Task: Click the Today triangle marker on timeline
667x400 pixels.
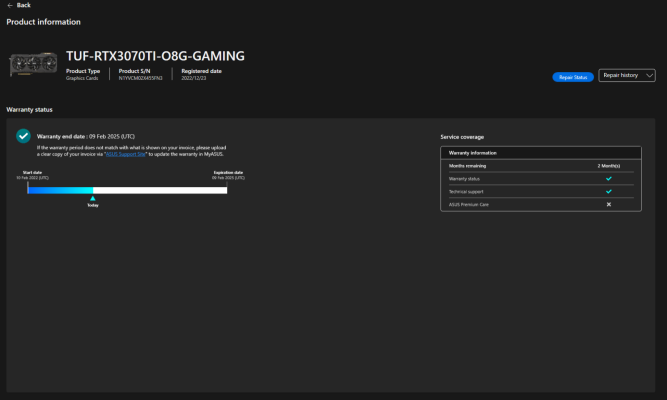Action: click(x=93, y=199)
